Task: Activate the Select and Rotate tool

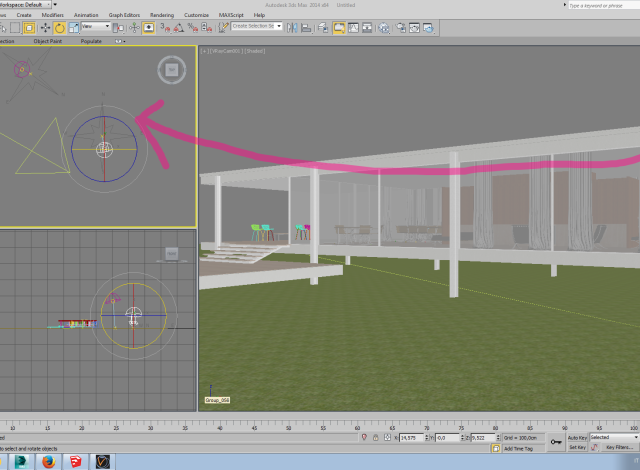Action: pyautogui.click(x=60, y=28)
